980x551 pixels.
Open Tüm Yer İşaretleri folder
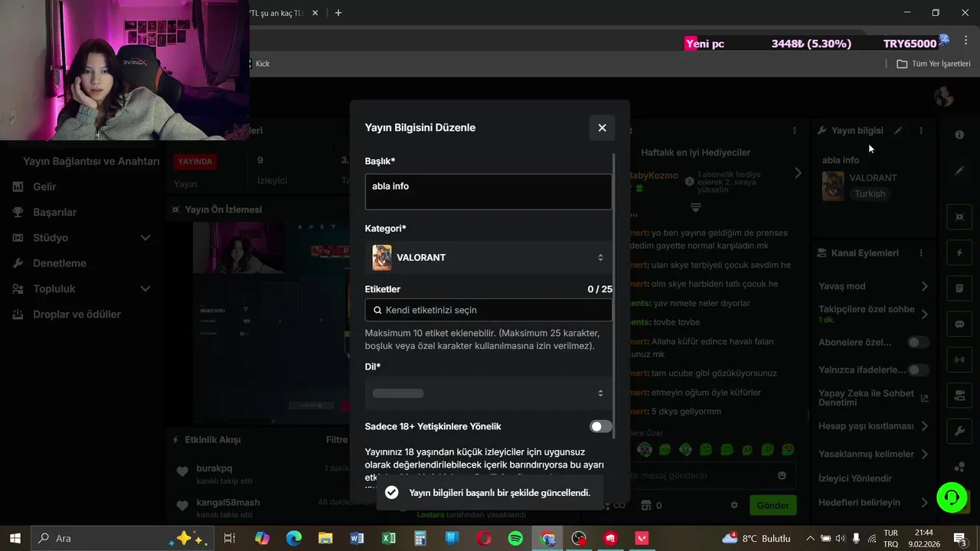click(x=933, y=64)
